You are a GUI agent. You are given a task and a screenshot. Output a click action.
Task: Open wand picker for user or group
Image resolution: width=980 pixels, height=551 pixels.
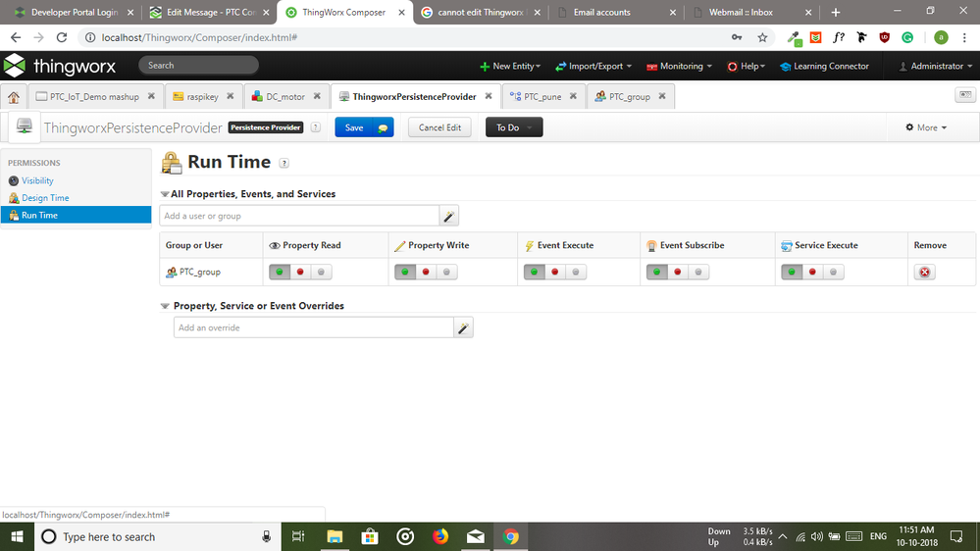(448, 216)
